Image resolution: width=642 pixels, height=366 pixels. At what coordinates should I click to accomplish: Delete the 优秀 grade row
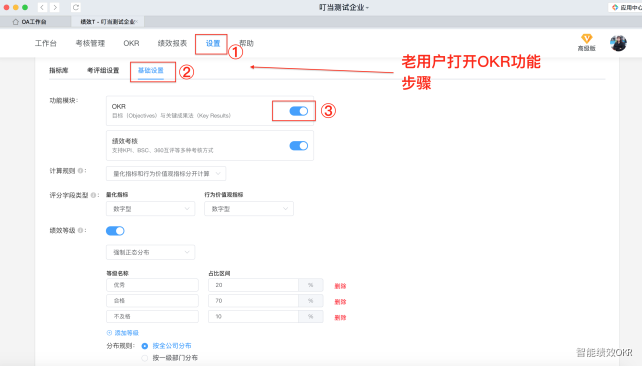point(340,286)
